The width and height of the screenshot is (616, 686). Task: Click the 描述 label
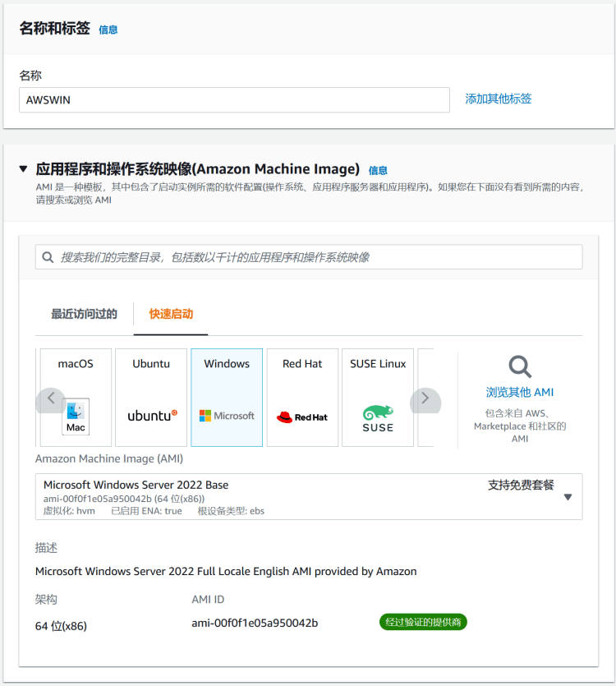[x=46, y=548]
